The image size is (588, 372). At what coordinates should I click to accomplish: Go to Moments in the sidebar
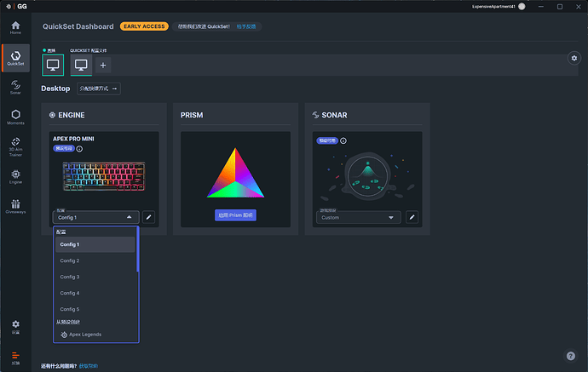coord(15,117)
